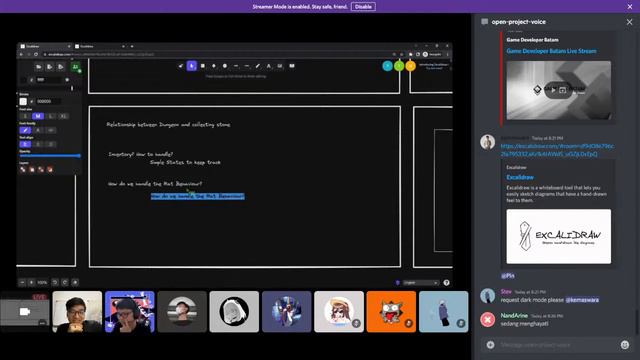Click the Undo arrow icon

point(55,282)
